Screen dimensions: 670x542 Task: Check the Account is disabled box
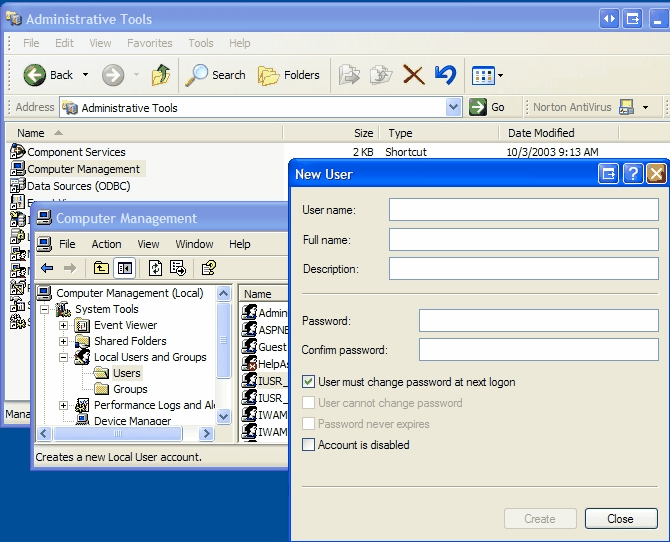[309, 445]
